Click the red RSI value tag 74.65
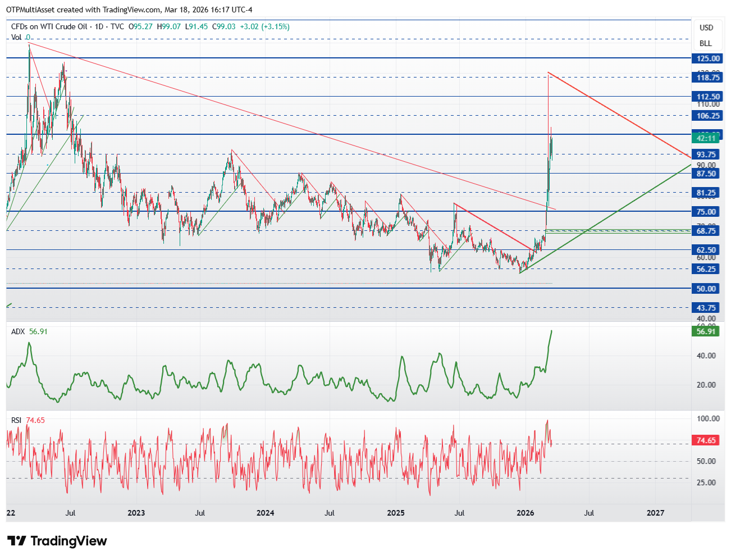 click(707, 440)
